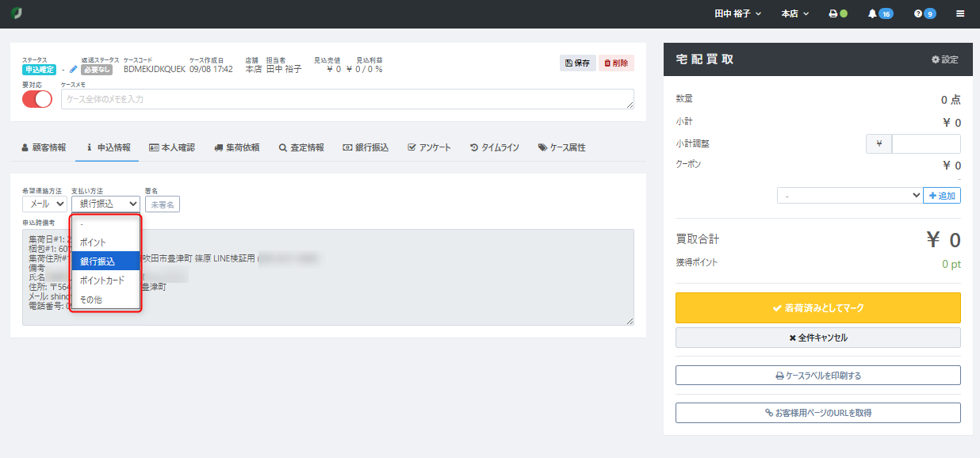
Task: Click the 買取合計 ￥0 amount
Action: click(x=944, y=240)
